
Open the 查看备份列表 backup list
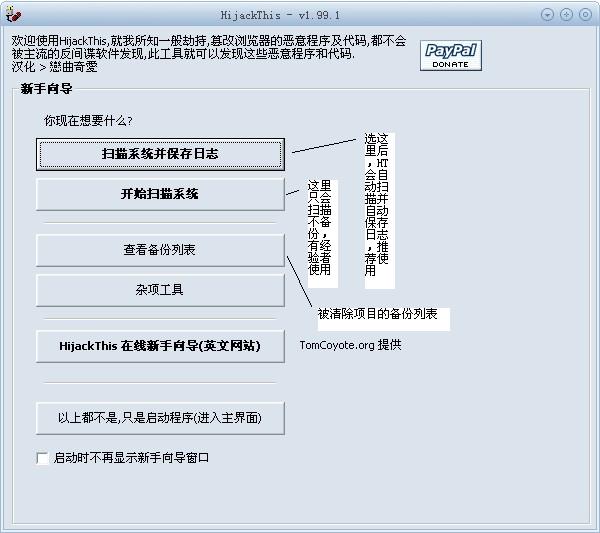coord(160,250)
